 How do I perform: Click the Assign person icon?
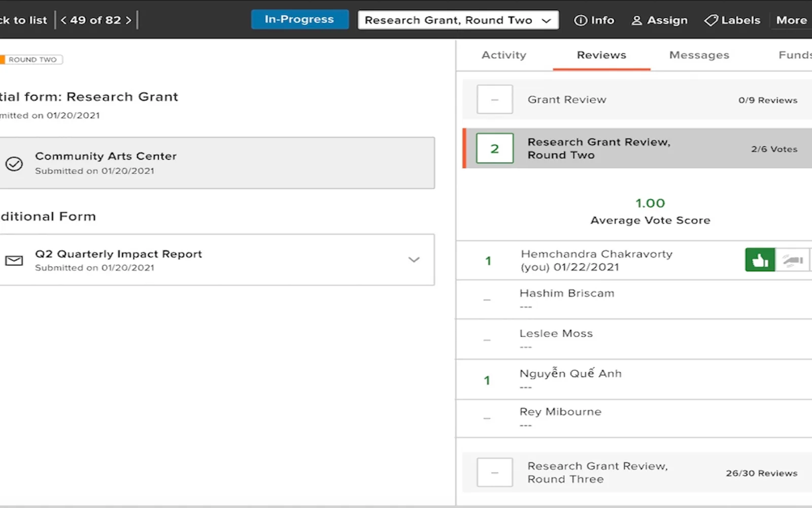click(636, 20)
